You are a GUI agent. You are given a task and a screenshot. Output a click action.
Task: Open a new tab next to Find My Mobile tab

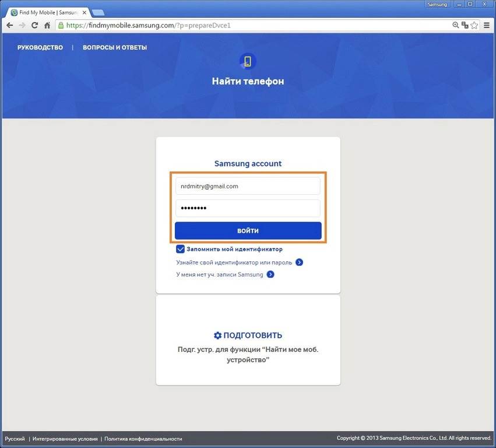coord(98,13)
